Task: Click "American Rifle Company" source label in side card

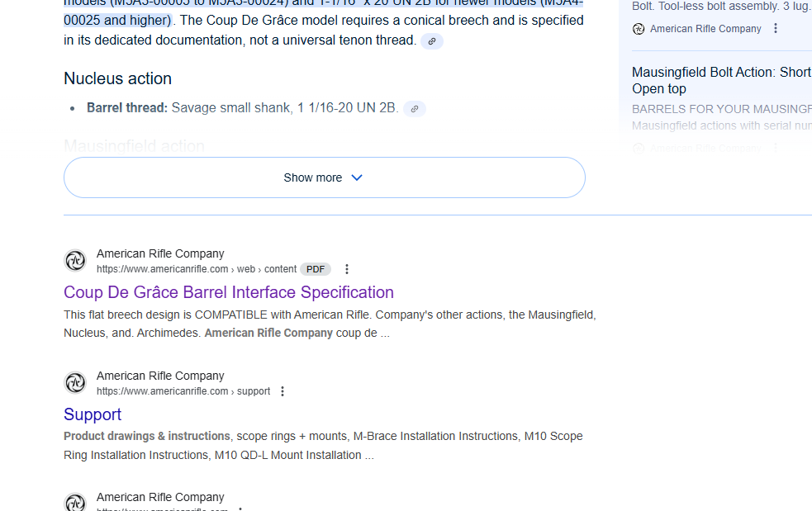Action: pos(705,29)
